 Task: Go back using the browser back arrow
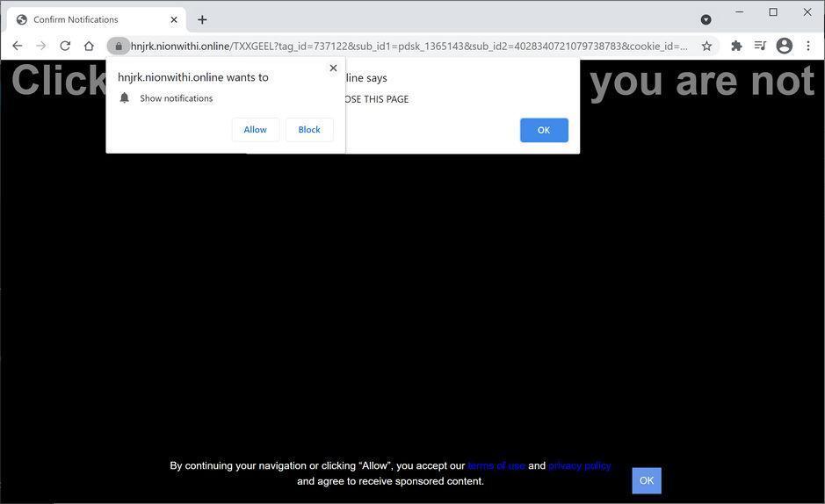click(18, 46)
